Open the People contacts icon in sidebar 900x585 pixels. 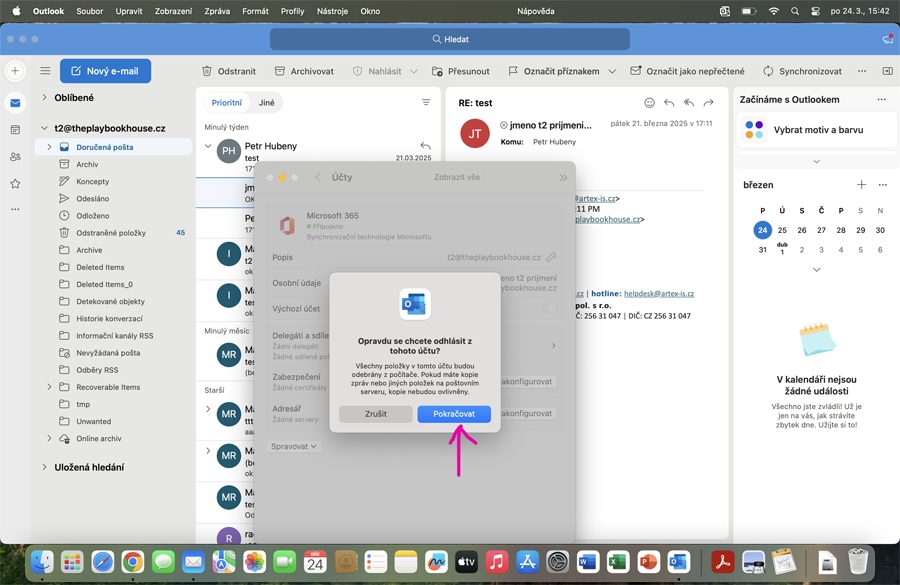(x=15, y=157)
